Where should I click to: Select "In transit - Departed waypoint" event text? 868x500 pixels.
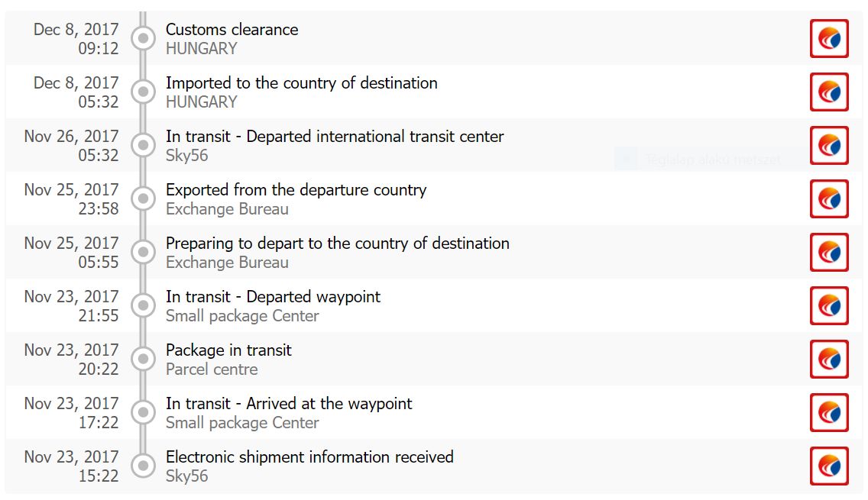point(273,297)
